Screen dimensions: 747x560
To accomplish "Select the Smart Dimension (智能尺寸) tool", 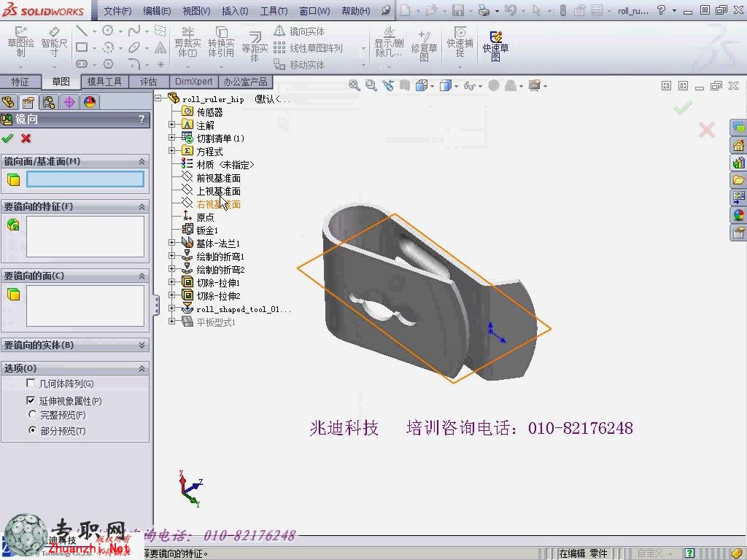I will point(54,41).
